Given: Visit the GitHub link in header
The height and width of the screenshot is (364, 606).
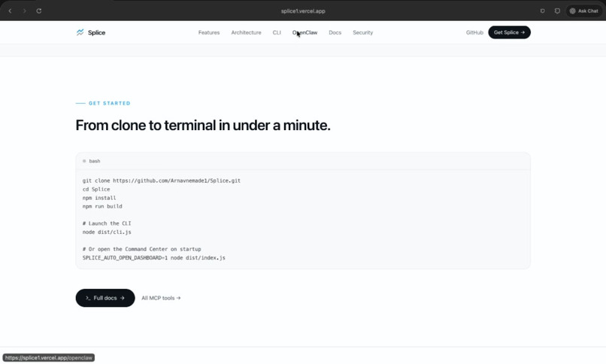Looking at the screenshot, I should (474, 32).
